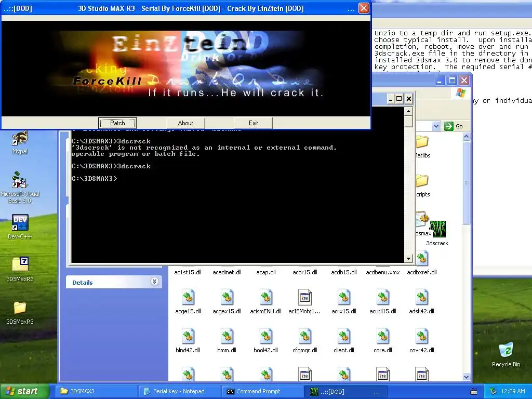The height and width of the screenshot is (399, 532).
Task: Click the Patch button in the DOD window
Action: (117, 123)
